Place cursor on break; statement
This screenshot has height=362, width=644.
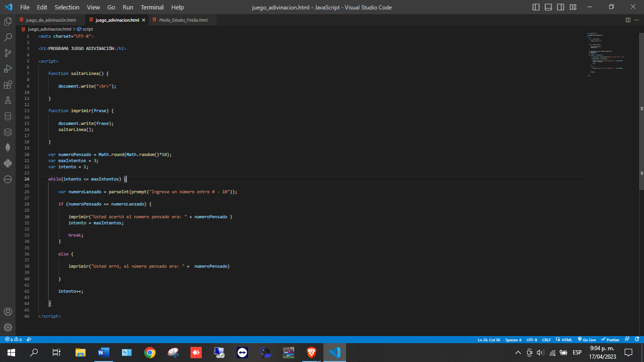pos(75,235)
